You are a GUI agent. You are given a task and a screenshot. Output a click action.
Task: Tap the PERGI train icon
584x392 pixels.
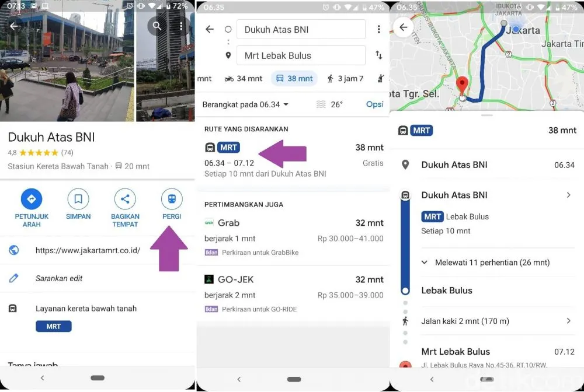172,199
